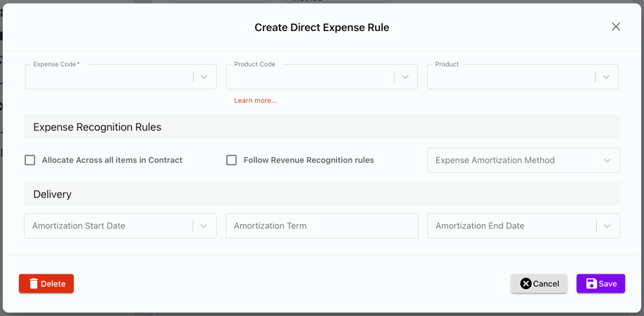The width and height of the screenshot is (644, 316).
Task: Click the Amortization End Date chevron
Action: click(x=607, y=226)
